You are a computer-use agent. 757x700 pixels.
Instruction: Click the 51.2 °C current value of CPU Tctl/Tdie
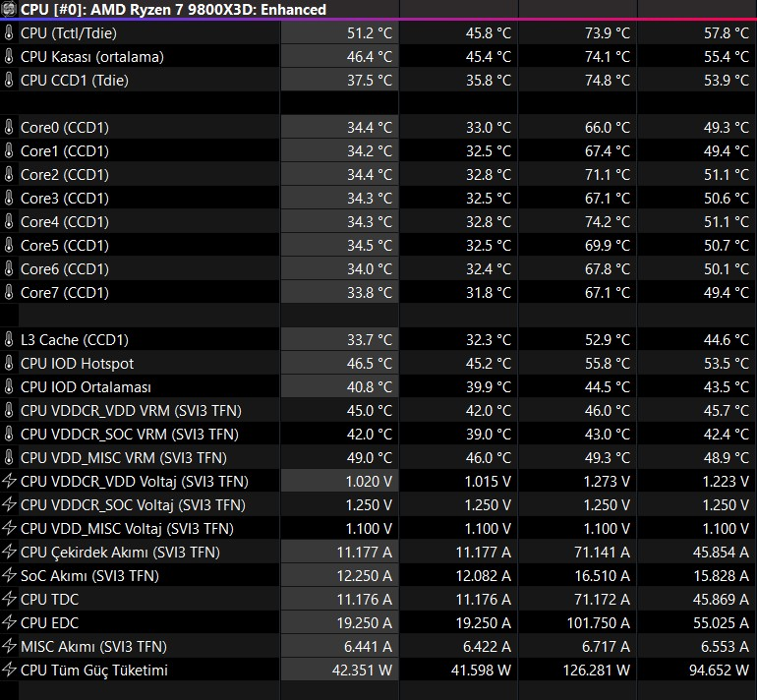click(x=370, y=32)
